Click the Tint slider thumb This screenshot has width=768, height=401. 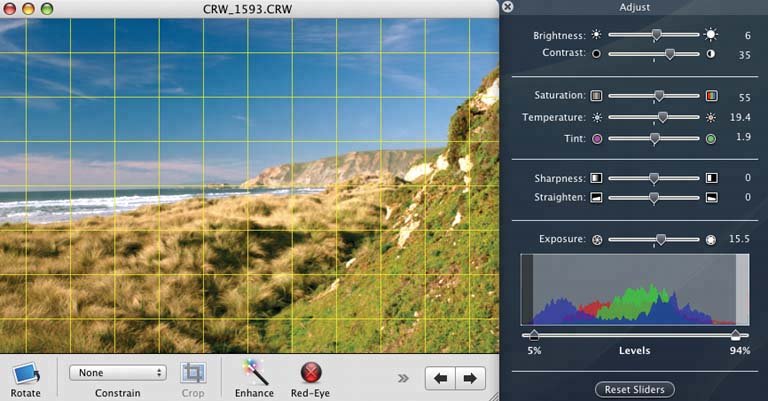point(655,139)
